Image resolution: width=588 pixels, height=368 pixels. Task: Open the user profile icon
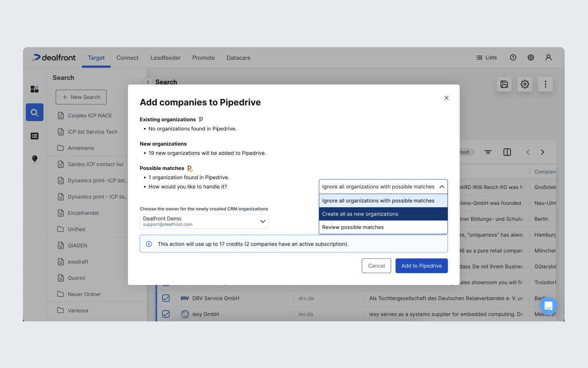pyautogui.click(x=548, y=58)
